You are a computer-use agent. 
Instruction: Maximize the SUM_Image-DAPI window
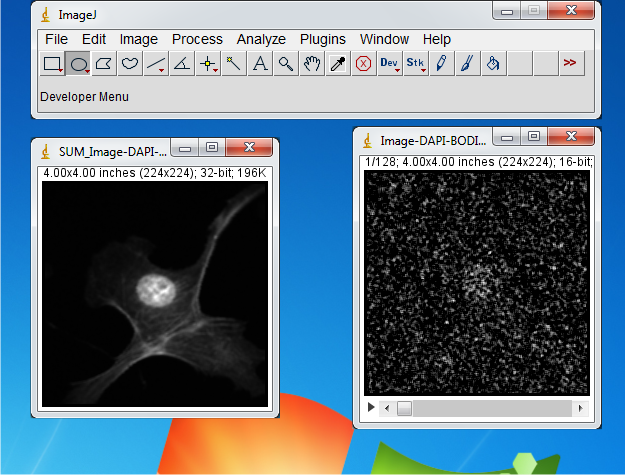(x=212, y=148)
